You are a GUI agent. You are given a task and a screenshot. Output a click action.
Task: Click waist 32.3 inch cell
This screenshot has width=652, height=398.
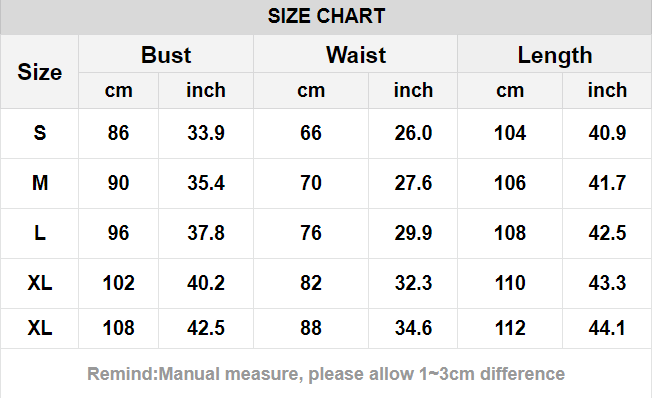[x=413, y=283]
